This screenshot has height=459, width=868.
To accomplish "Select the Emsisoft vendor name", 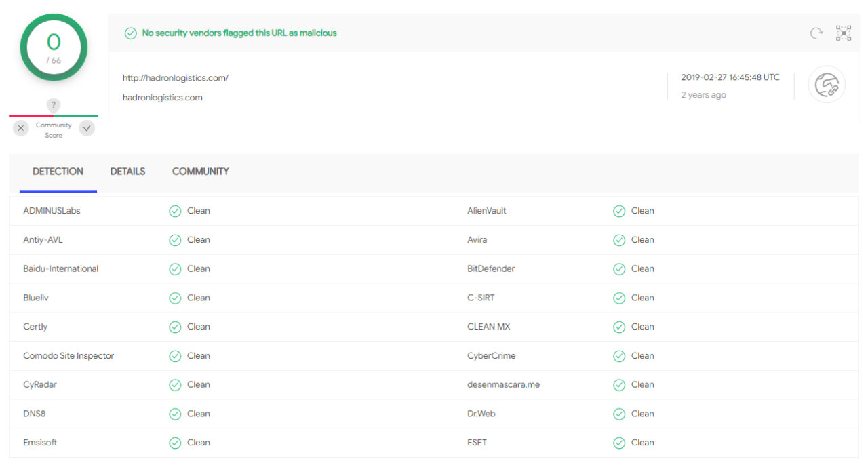I will click(40, 443).
